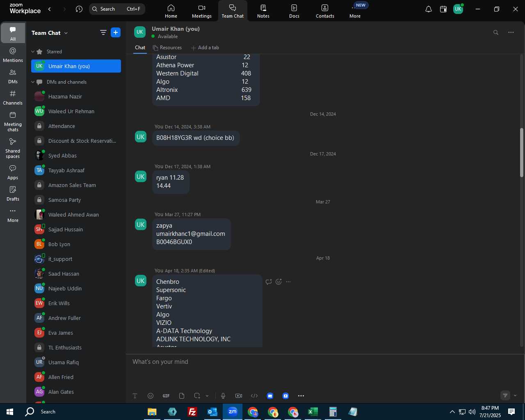Open the it_support chat
Screen dimensions: 525x420
pyautogui.click(x=76, y=259)
